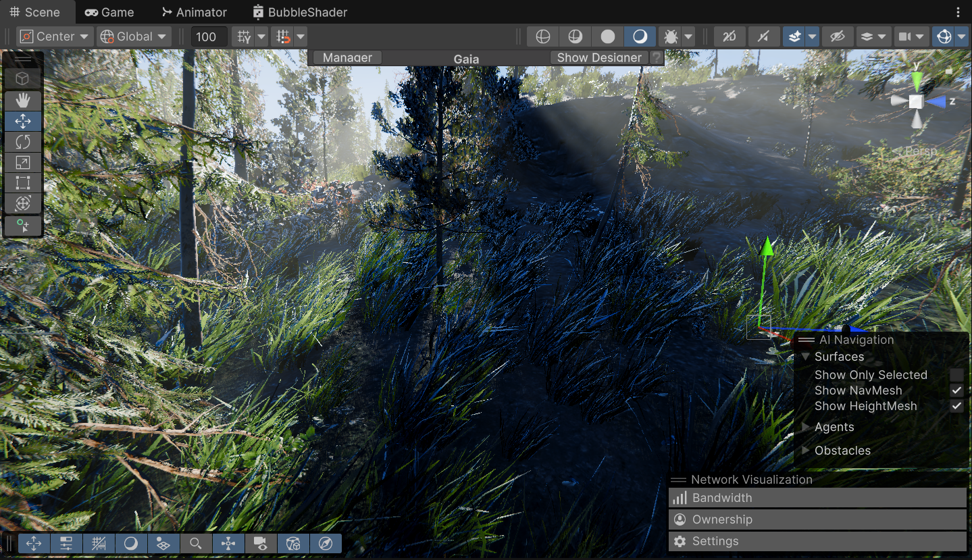Uncheck Show HeightMesh in AI Navigation
Viewport: 972px width, 560px height.
coord(956,406)
